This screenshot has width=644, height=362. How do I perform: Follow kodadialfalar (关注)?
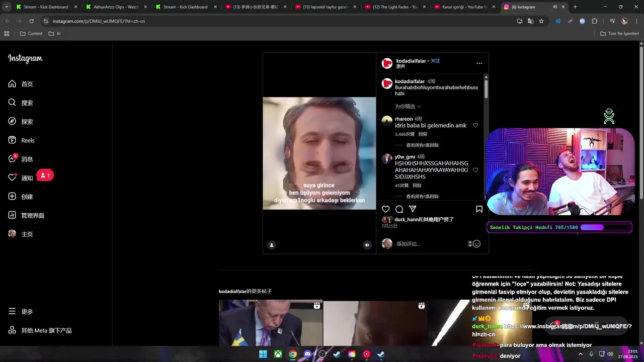pos(435,61)
